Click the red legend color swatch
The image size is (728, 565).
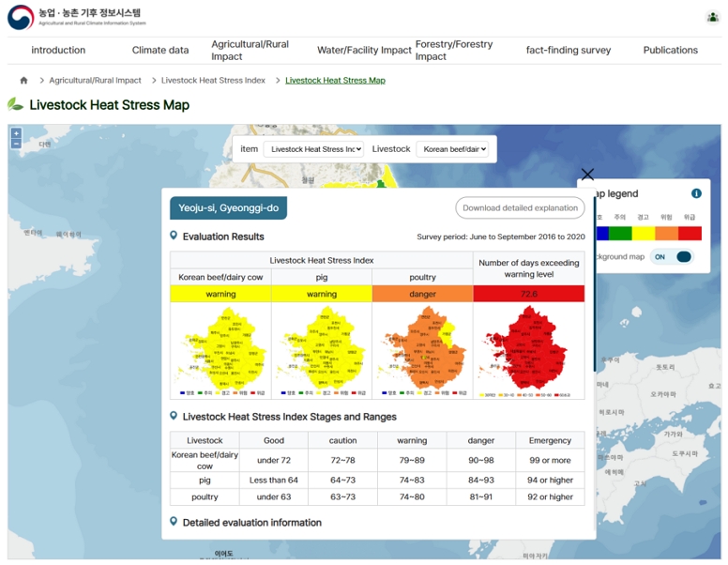[x=690, y=233]
